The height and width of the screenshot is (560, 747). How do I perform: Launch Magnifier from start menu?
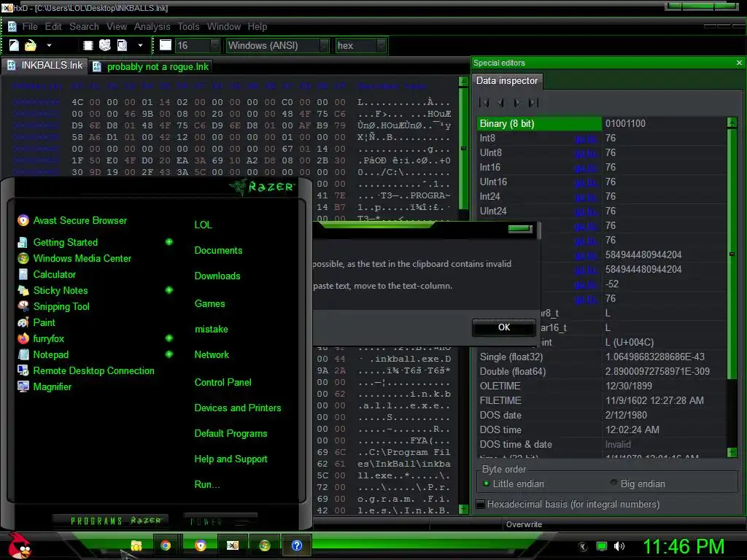point(44,386)
